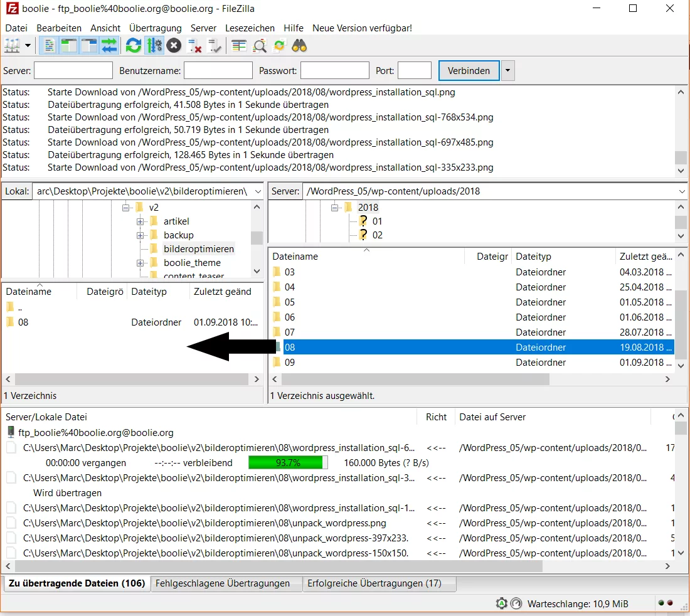
Task: Click the file icon of unpack_wordpress.png queue entry
Action: pos(11,523)
